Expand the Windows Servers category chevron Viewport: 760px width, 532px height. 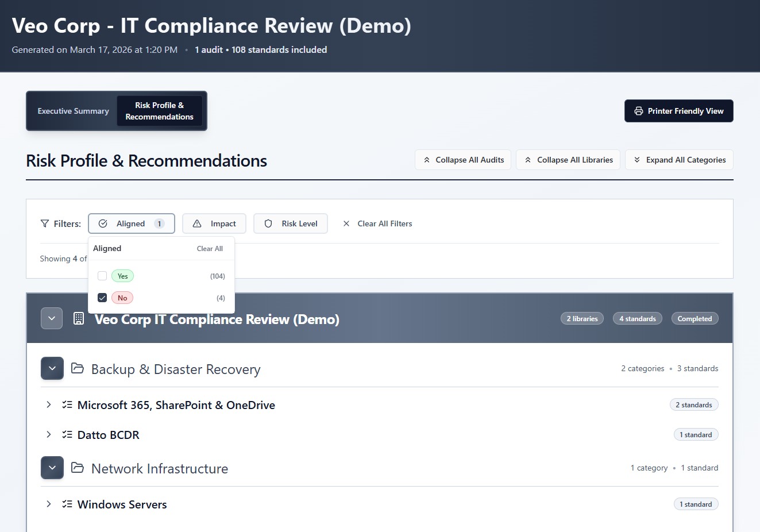[x=49, y=504]
